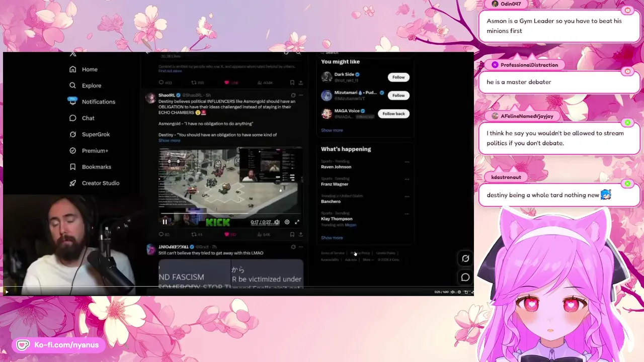Open more options for Franz Wagner trend

coord(407,179)
